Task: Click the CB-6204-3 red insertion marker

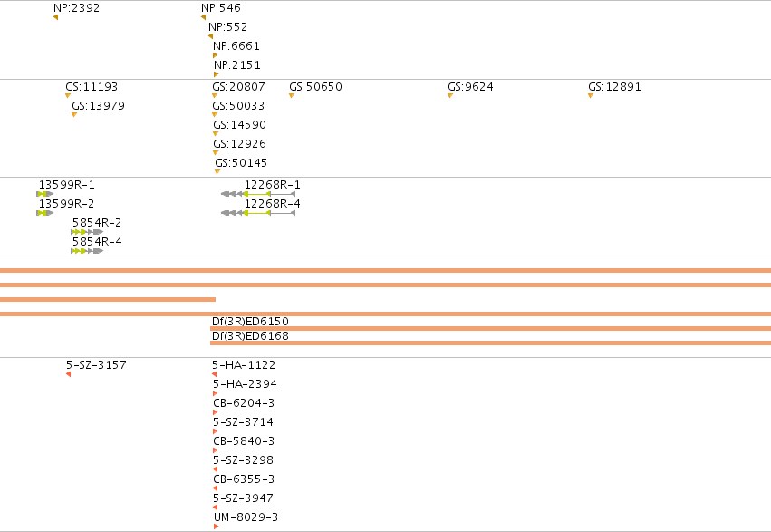Action: pos(216,412)
